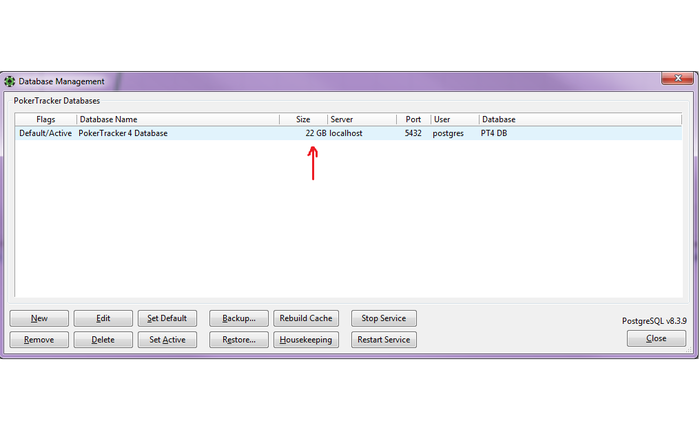The image size is (700, 435).
Task: Stop the PostgreSQL service
Action: point(383,318)
